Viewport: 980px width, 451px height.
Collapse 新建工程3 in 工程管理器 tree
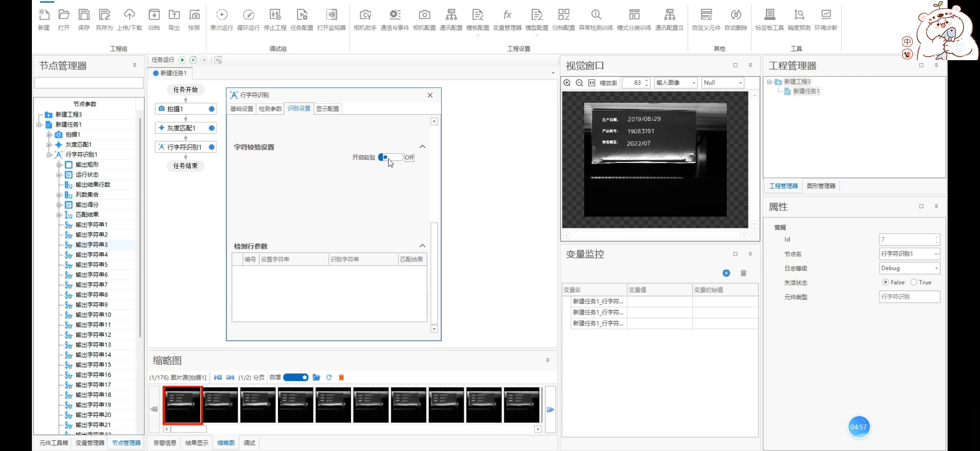pyautogui.click(x=769, y=82)
